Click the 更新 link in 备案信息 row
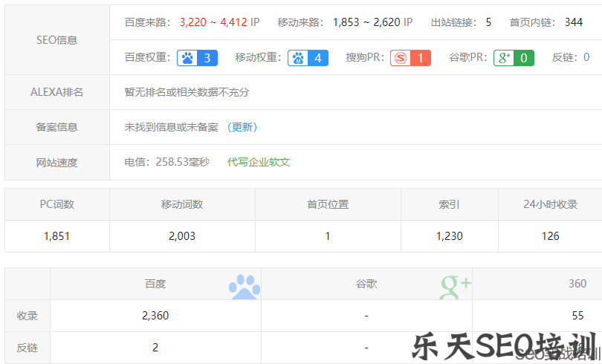This screenshot has width=602, height=364. pos(242,127)
